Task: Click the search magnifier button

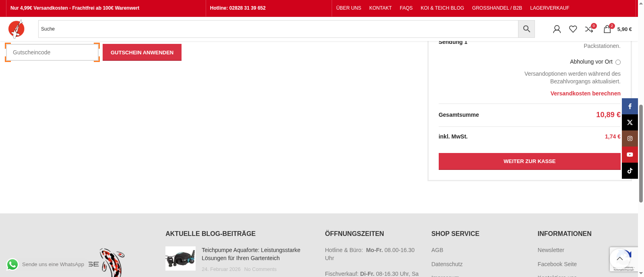Action: tap(526, 29)
